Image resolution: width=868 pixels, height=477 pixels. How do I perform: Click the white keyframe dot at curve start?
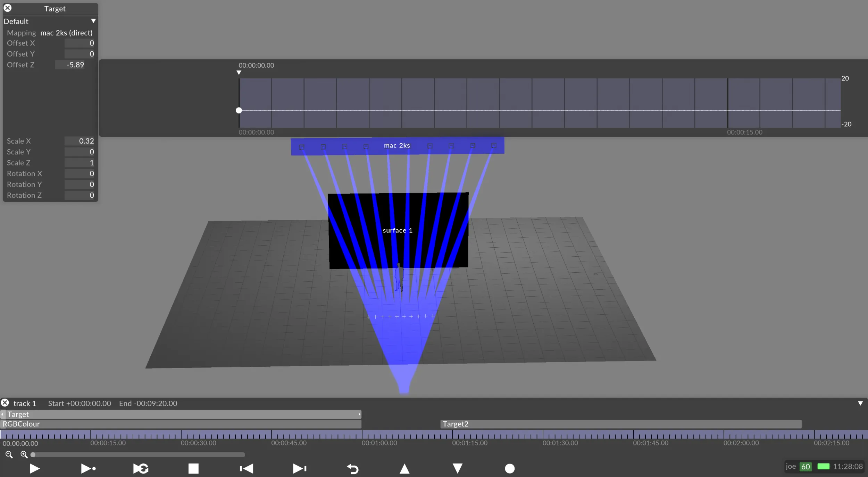coord(239,110)
